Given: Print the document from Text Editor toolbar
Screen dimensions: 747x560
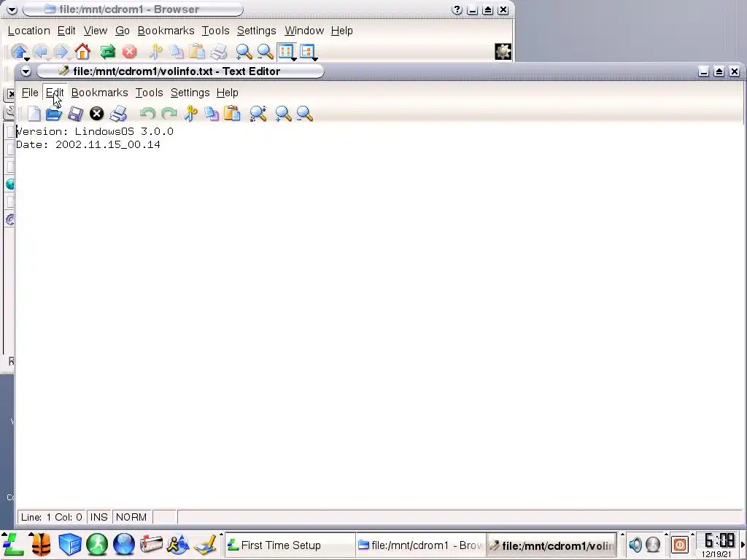Looking at the screenshot, I should coord(118,114).
